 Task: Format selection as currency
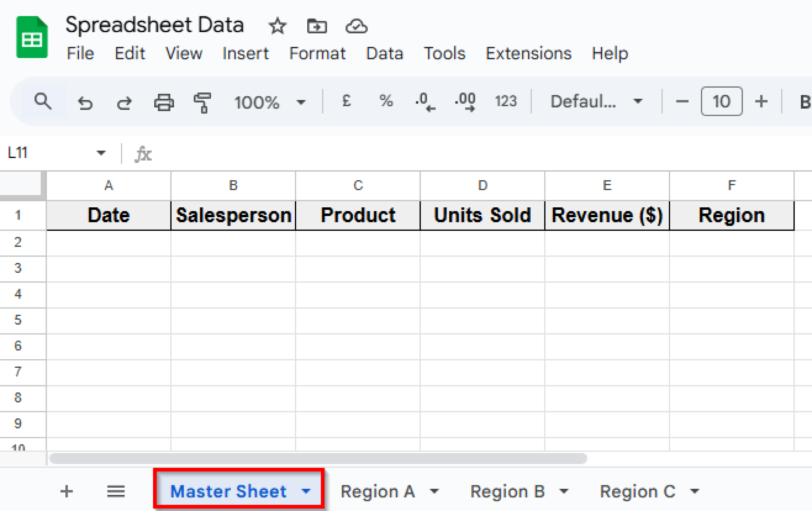click(346, 101)
